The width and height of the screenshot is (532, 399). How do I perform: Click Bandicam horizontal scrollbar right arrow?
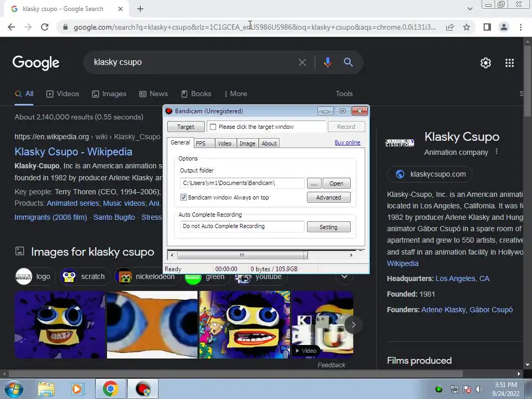click(351, 255)
